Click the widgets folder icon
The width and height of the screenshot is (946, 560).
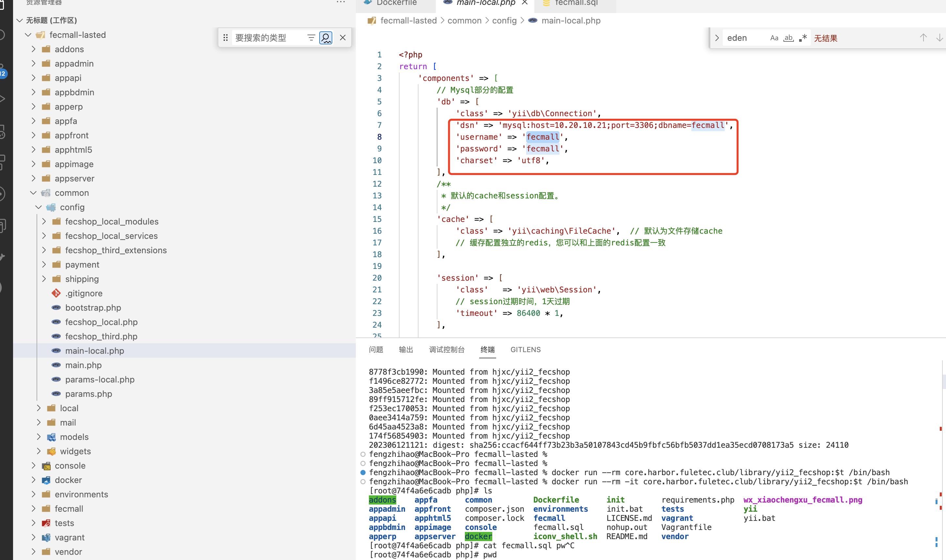(x=51, y=451)
